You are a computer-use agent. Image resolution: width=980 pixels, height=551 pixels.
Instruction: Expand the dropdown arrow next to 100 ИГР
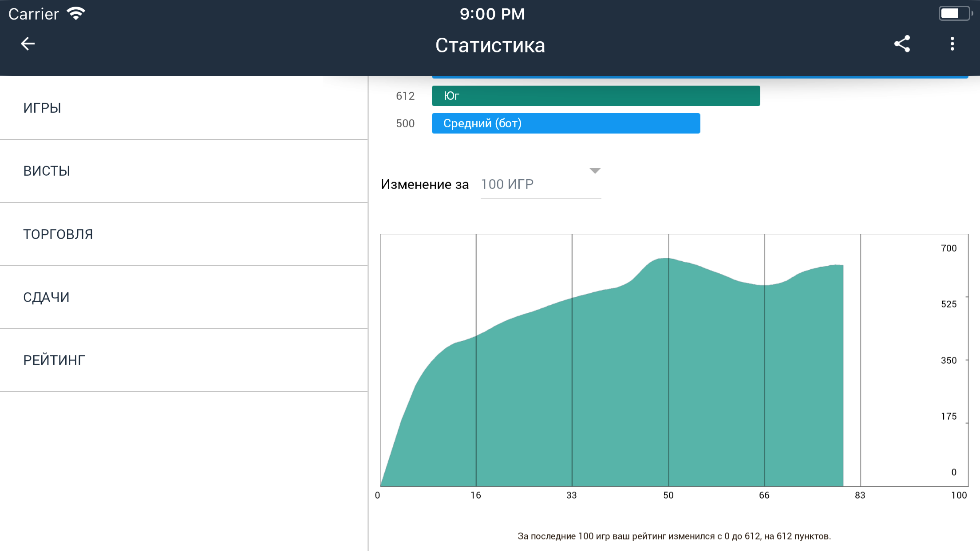[595, 171]
